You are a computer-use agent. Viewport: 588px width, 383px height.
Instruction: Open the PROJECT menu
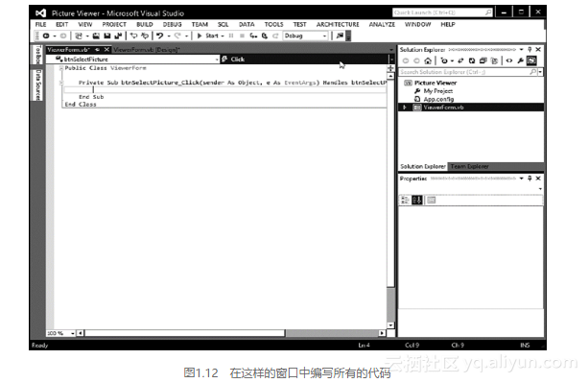click(114, 24)
